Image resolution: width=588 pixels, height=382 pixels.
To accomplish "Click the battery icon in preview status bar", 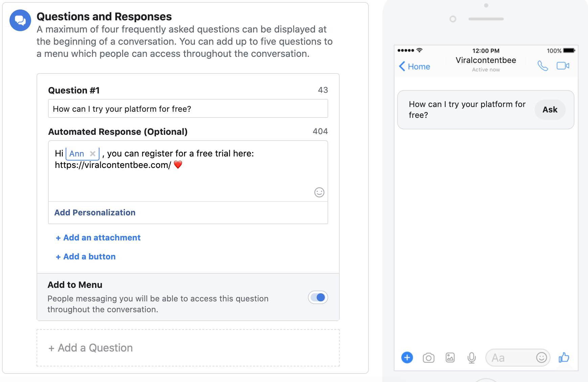I will (x=569, y=50).
